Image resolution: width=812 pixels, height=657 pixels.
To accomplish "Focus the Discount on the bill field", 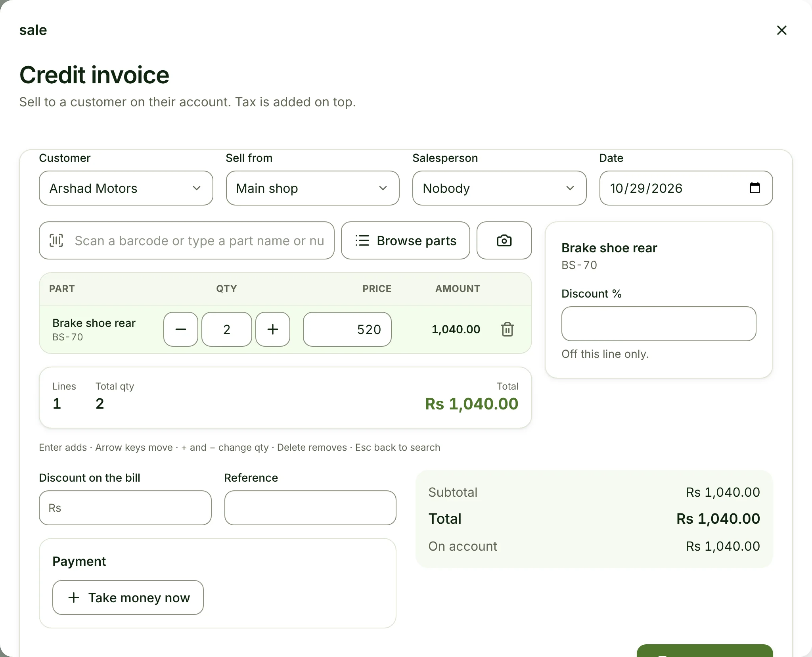I will coord(125,508).
